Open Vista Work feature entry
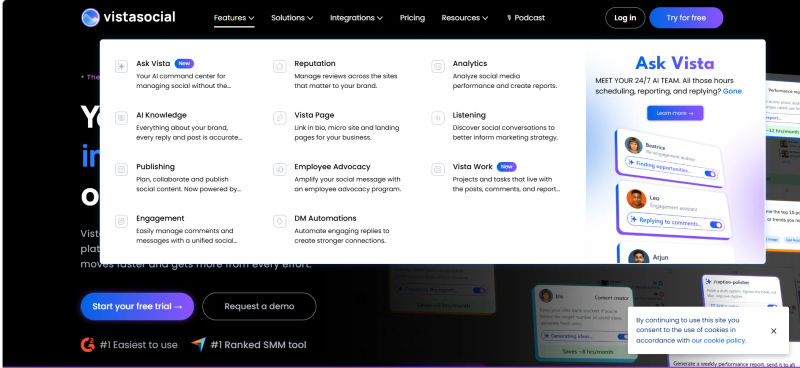 497,178
